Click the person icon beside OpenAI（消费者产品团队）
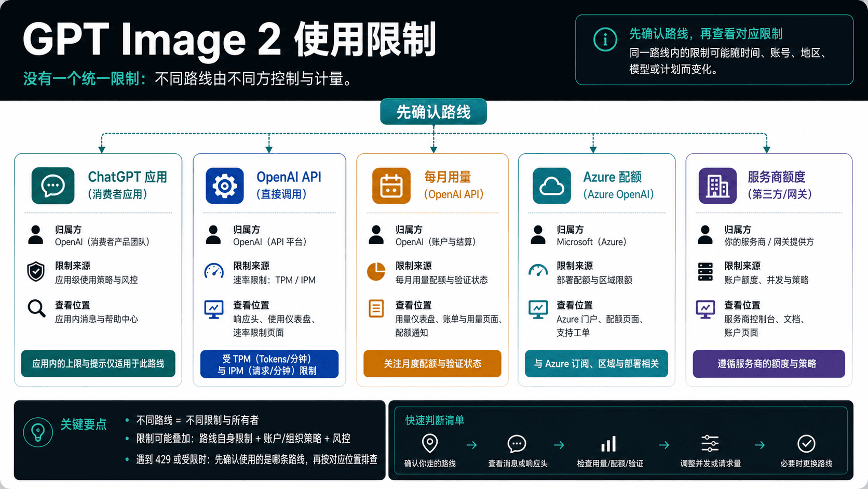This screenshot has height=489, width=868. tap(36, 235)
